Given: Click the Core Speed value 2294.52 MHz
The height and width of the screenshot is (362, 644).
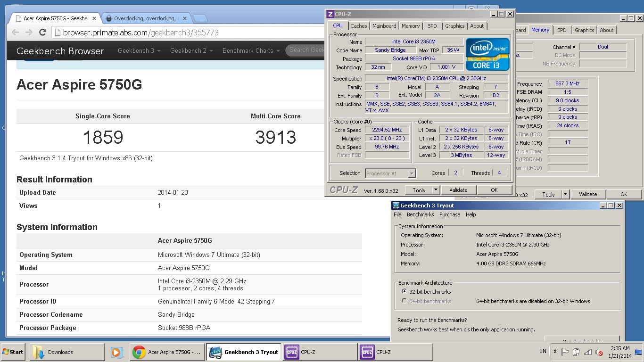Looking at the screenshot, I should 387,130.
